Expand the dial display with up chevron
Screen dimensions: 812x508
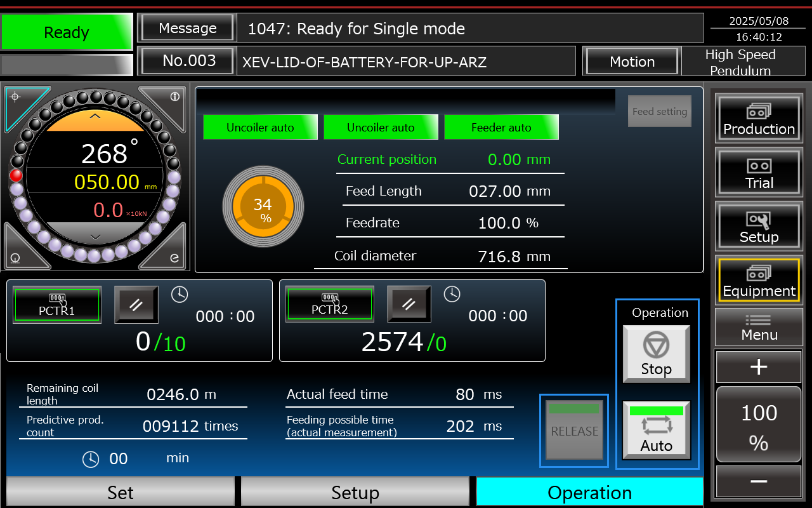tap(95, 116)
